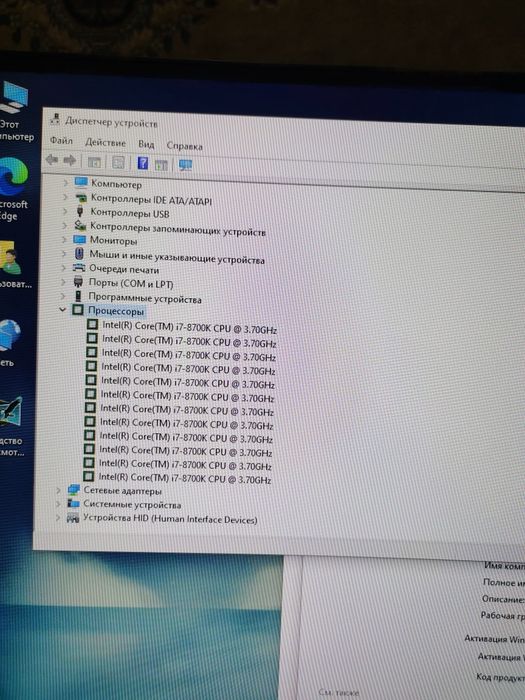Image resolution: width=525 pixels, height=700 pixels.
Task: Expand the Мониторы chevron
Action: tap(64, 239)
